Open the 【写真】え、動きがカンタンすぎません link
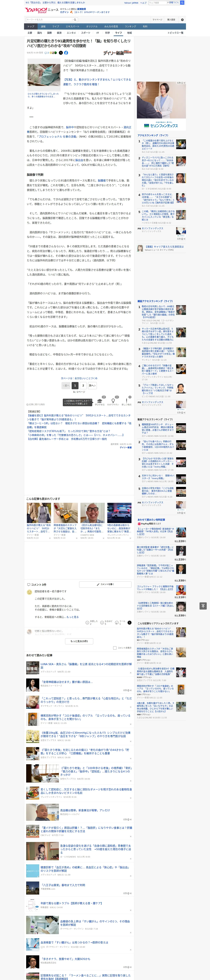The image size is (210, 980). click(97, 82)
